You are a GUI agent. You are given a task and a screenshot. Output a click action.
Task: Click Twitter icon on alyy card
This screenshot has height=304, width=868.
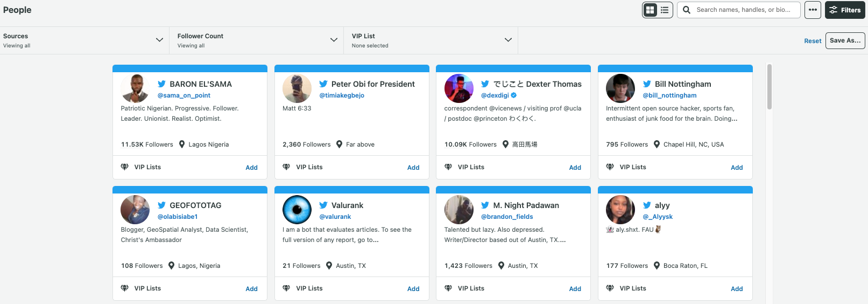[647, 205]
